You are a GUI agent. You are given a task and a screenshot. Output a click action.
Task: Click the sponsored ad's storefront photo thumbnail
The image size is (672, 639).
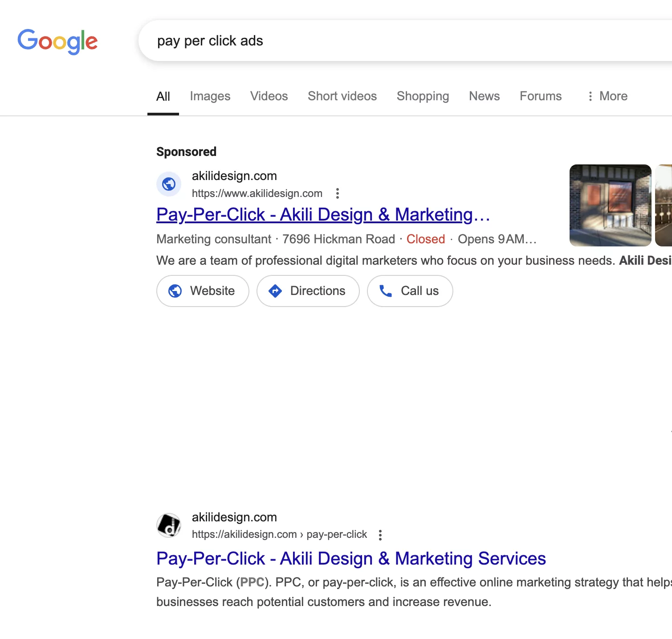611,205
